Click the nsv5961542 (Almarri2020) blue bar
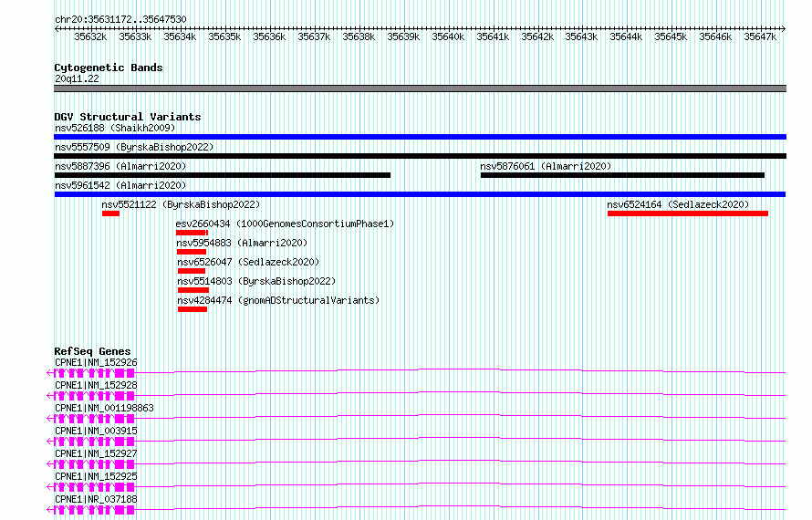 pyautogui.click(x=420, y=194)
